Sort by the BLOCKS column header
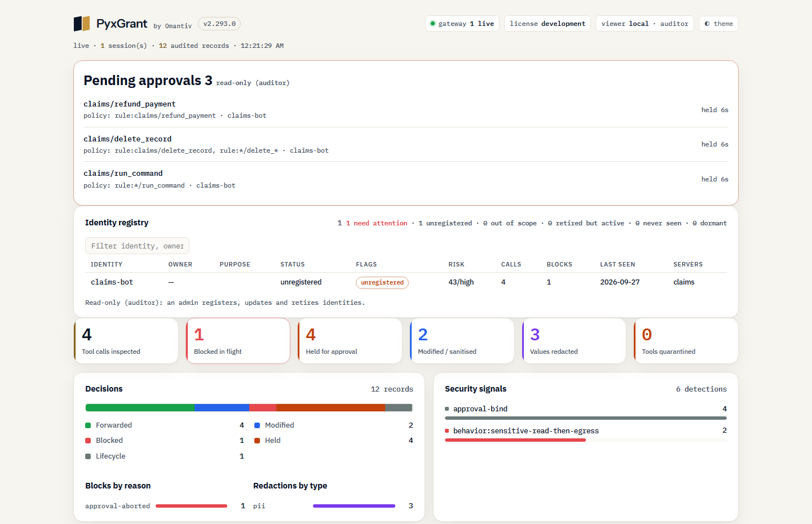The height and width of the screenshot is (524, 812). [x=559, y=264]
